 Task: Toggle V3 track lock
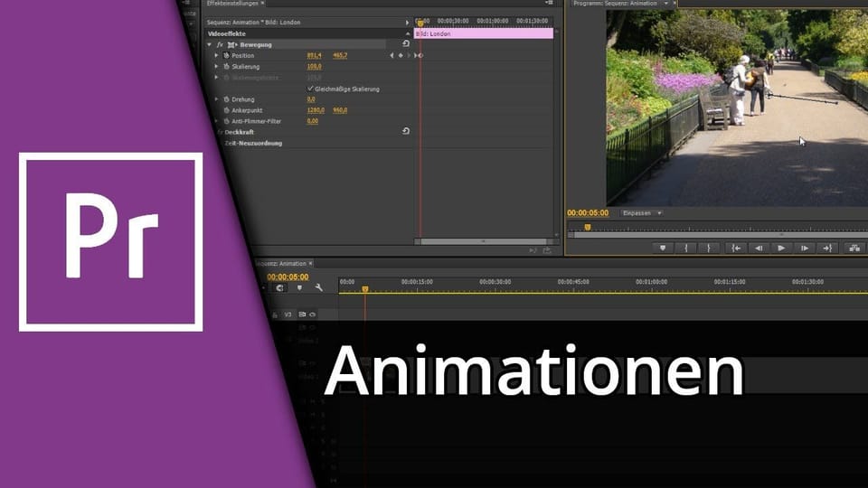tap(275, 314)
